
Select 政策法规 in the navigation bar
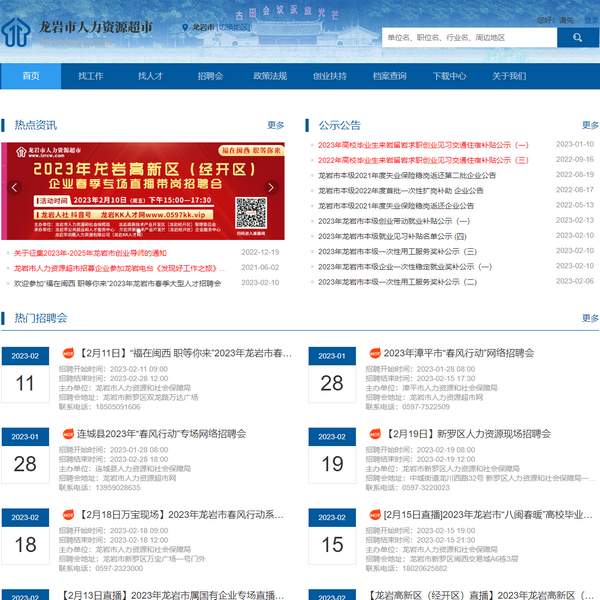pos(270,76)
